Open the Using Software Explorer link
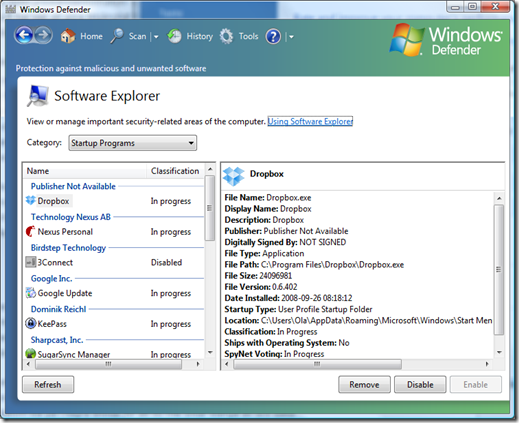 tap(310, 121)
